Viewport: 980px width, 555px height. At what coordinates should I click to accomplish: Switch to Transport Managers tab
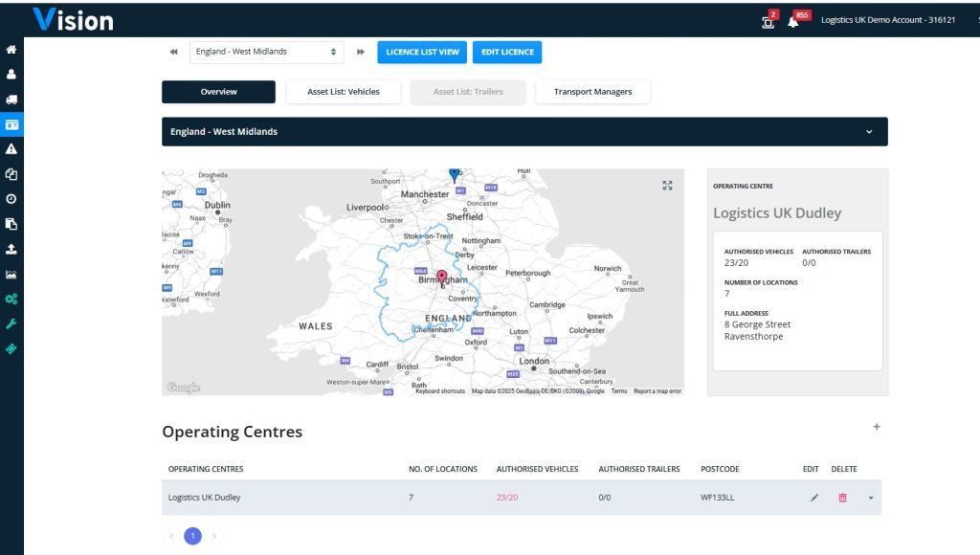pyautogui.click(x=592, y=92)
